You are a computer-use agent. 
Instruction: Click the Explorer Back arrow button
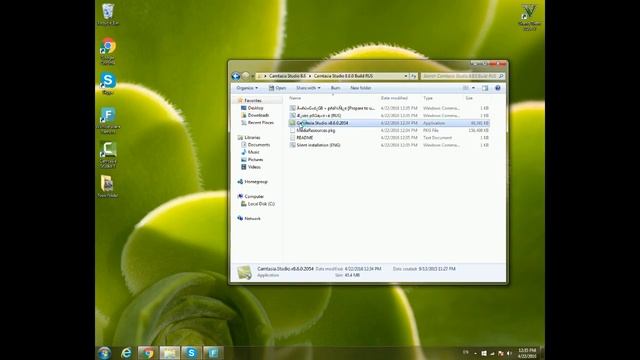(x=236, y=76)
